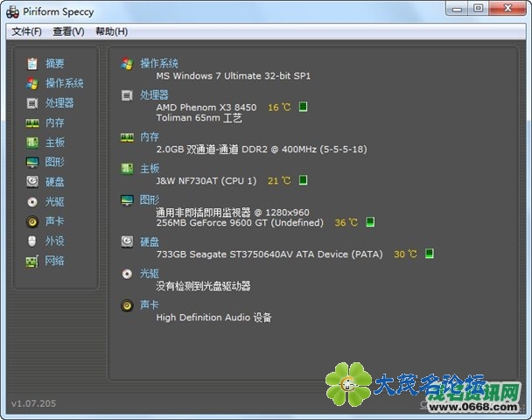
Task: Click the RAM stick icon in summary panel
Action: [x=127, y=137]
